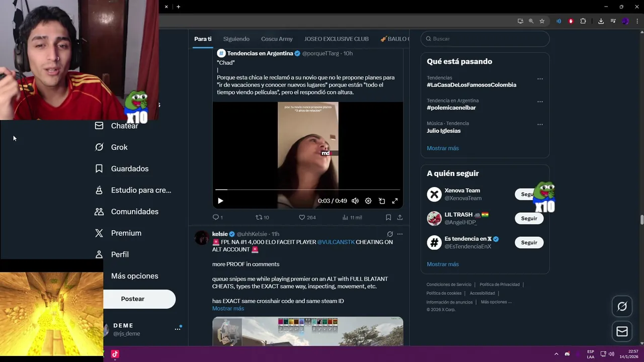
Task: Open the browser zoom magnifier icon
Action: 531,21
